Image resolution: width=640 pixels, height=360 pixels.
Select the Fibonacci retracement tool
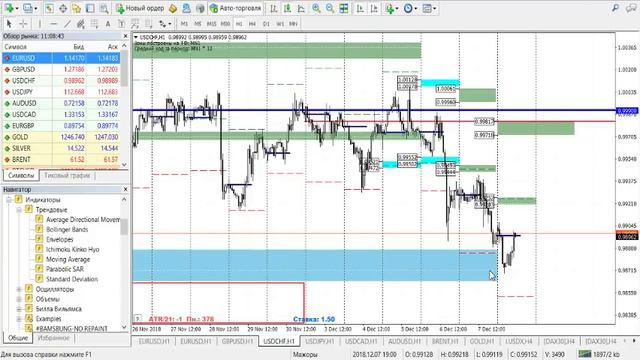(x=94, y=24)
